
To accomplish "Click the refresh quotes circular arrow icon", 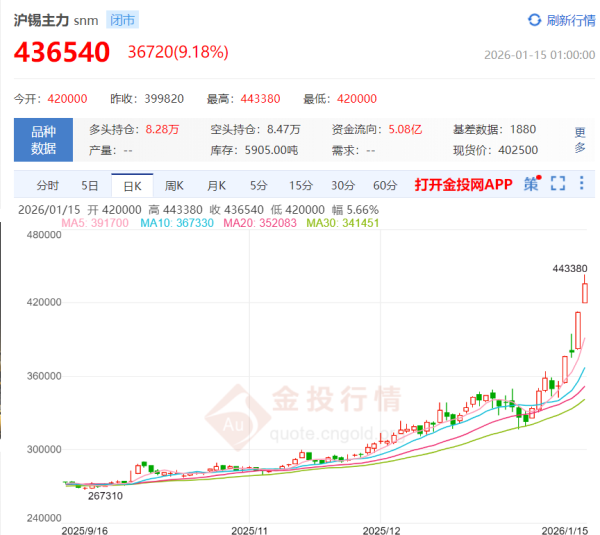I will (534, 20).
